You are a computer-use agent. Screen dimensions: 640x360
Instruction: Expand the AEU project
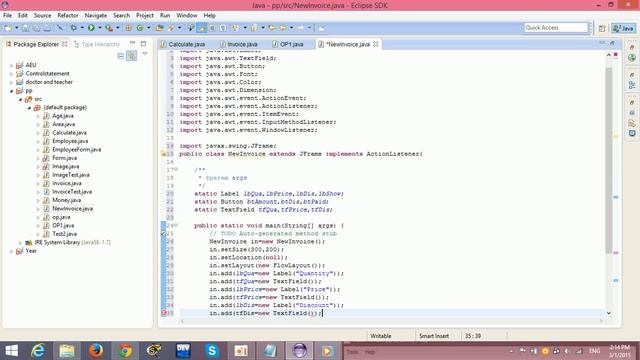[x=11, y=65]
